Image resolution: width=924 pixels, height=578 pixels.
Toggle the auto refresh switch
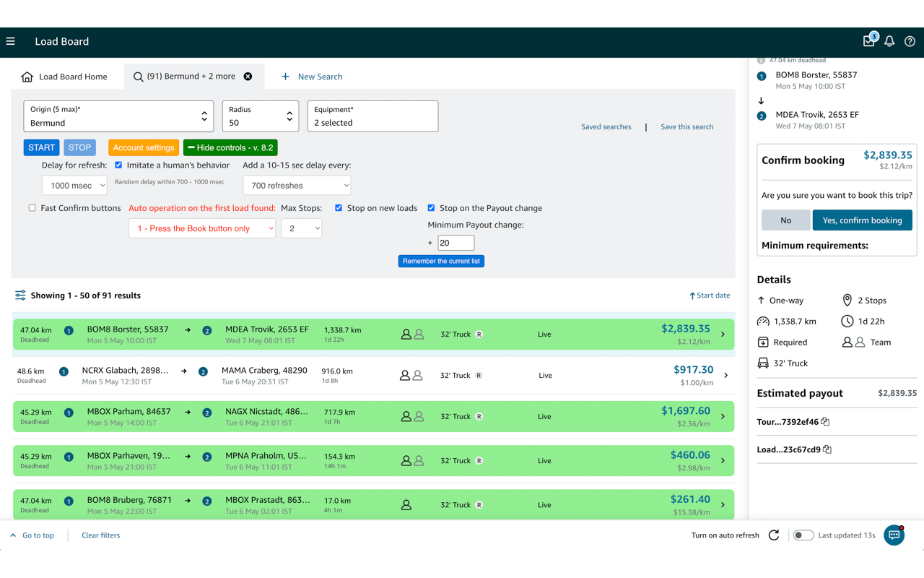803,535
